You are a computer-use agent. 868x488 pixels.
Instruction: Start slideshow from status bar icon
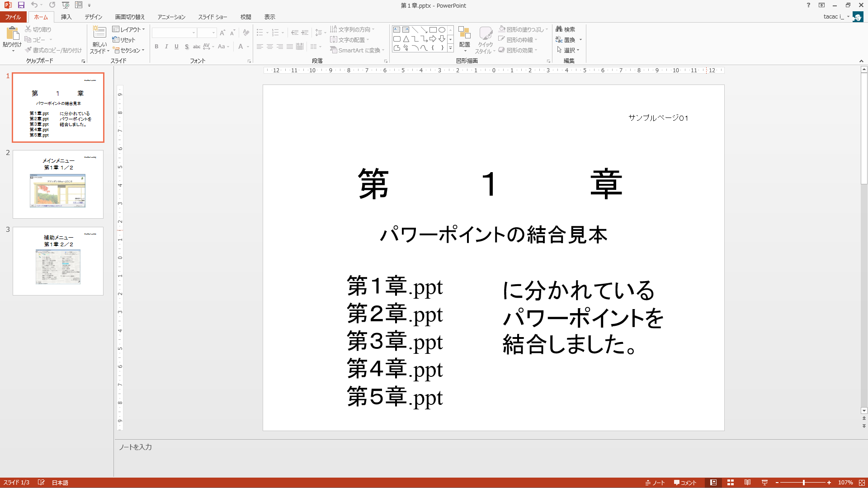(765, 483)
